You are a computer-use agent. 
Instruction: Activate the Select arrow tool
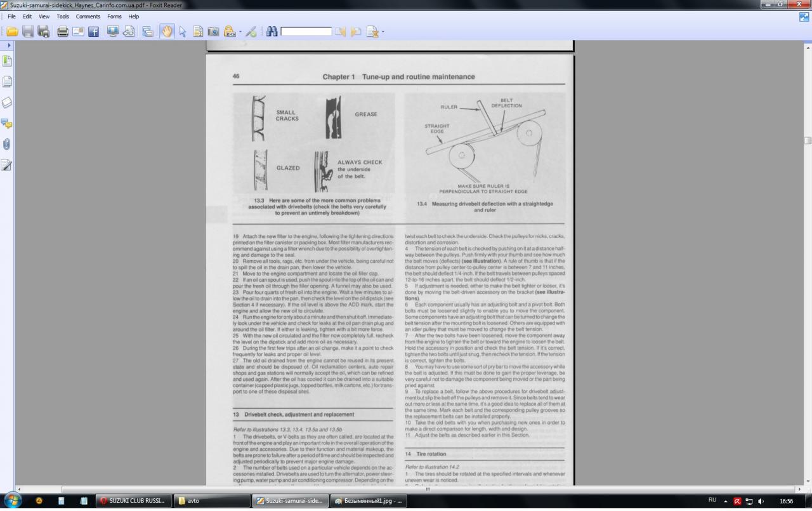point(183,31)
